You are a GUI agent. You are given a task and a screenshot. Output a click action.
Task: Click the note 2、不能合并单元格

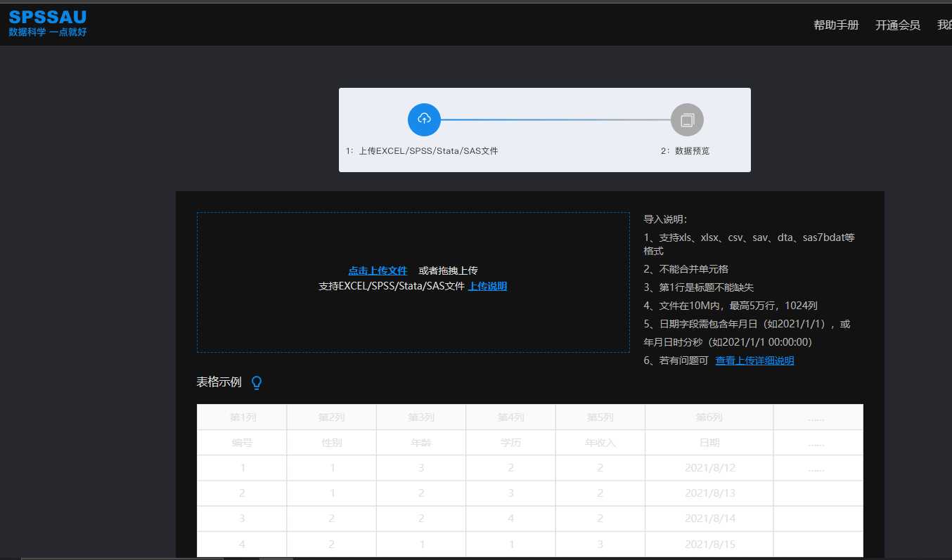point(686,269)
